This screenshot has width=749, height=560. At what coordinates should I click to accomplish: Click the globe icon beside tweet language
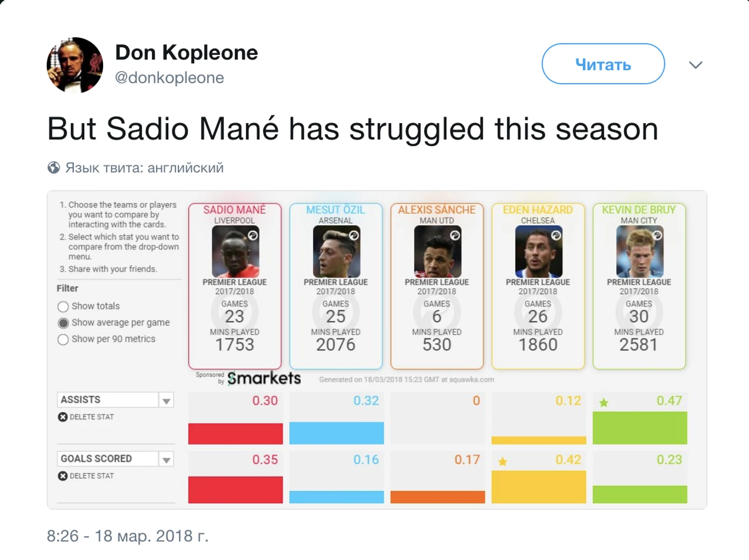54,168
